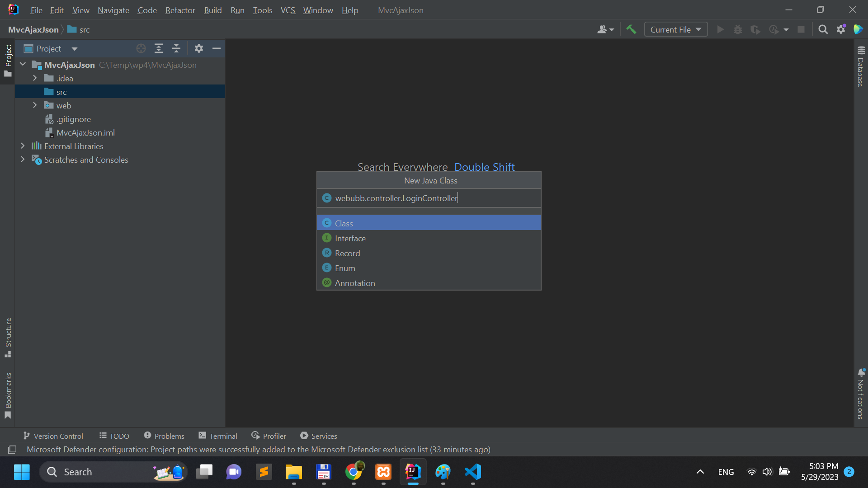Click the Stop square button
The width and height of the screenshot is (868, 488).
(x=801, y=29)
